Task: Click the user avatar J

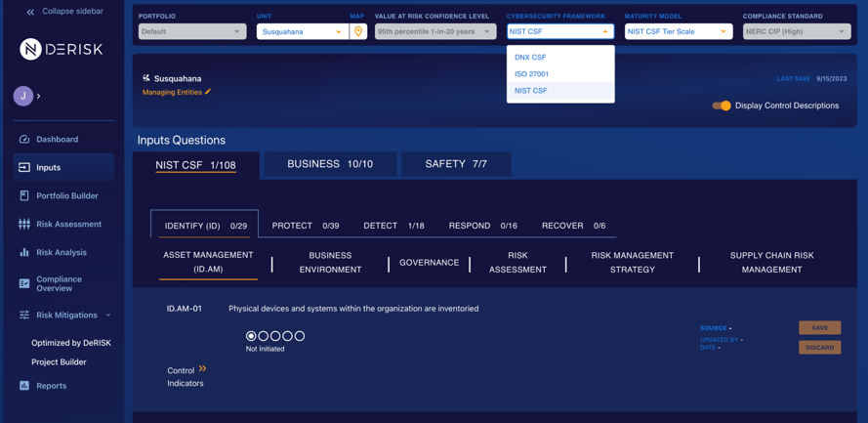Action: [x=23, y=96]
